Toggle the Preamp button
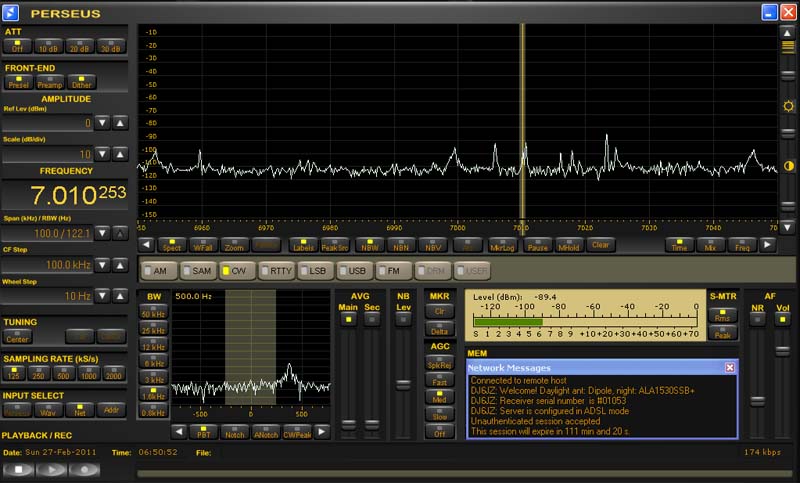This screenshot has width=800, height=483. [50, 82]
